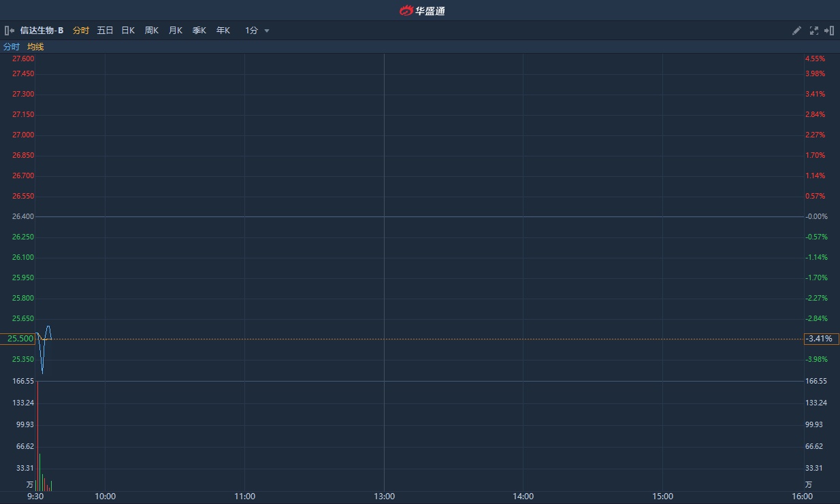This screenshot has height=504, width=840.
Task: Click the 25.800 price axis label
Action: tap(23, 298)
